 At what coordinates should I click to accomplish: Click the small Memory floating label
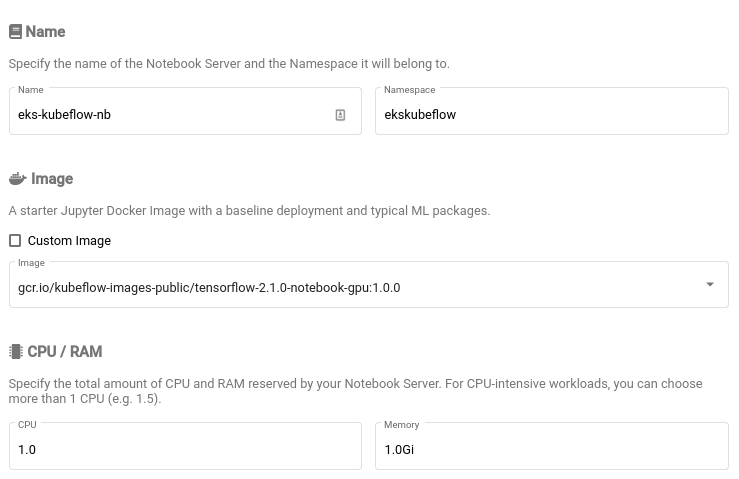401,425
